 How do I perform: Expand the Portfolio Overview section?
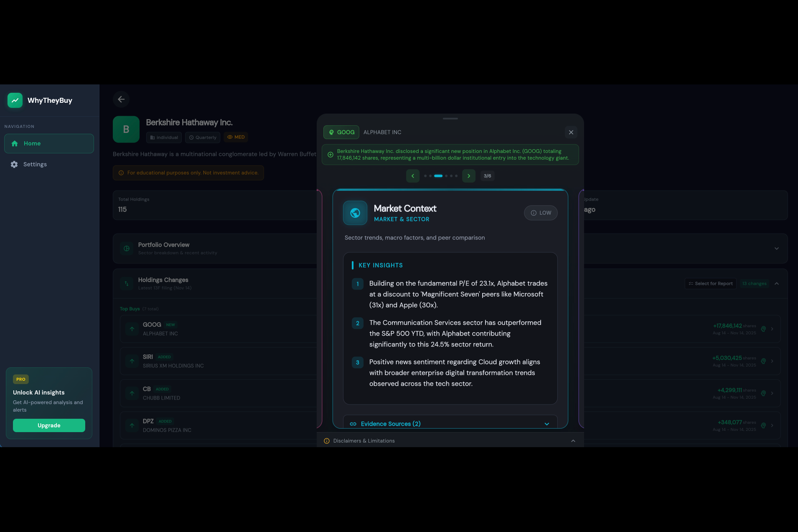tap(777, 249)
